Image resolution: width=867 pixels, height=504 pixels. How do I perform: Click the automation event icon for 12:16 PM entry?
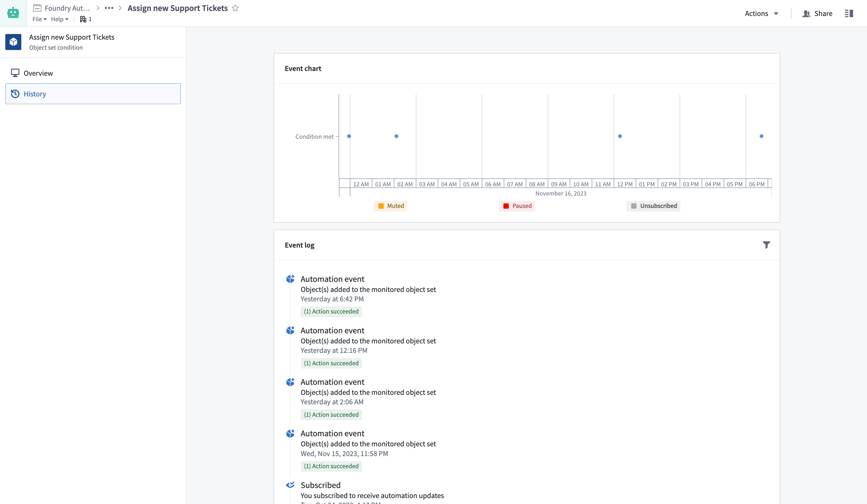(x=290, y=331)
